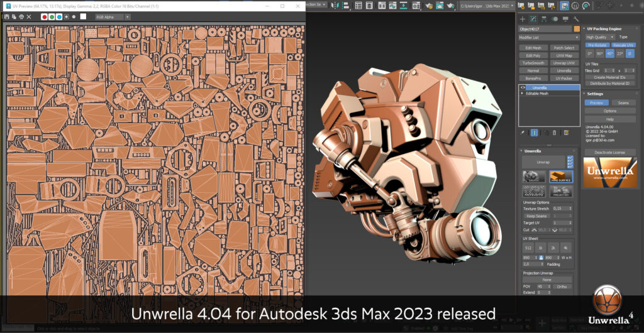Screen dimensions: 644x333
Task: Toggle the Pre-Rotate option
Action: pyautogui.click(x=597, y=45)
